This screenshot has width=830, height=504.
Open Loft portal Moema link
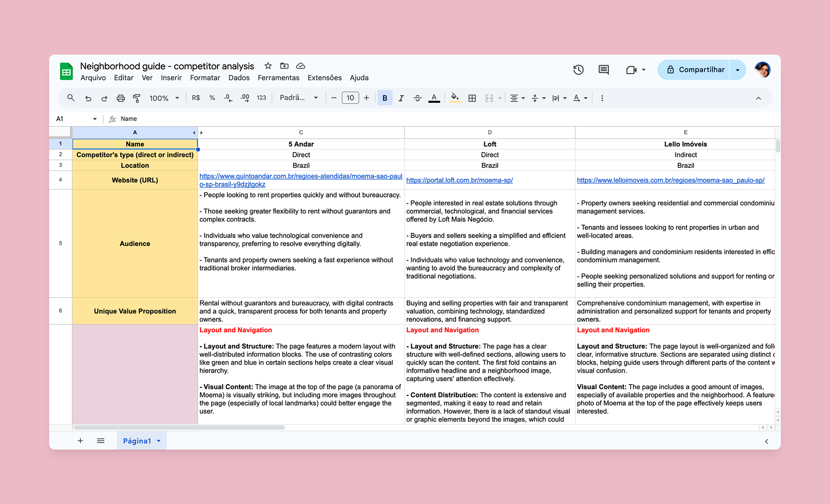click(x=460, y=180)
